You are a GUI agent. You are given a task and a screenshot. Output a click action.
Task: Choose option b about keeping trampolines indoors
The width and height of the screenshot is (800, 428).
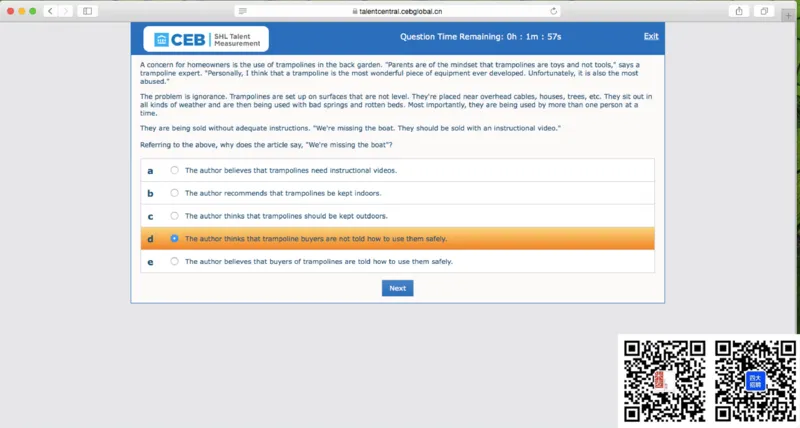(x=175, y=193)
